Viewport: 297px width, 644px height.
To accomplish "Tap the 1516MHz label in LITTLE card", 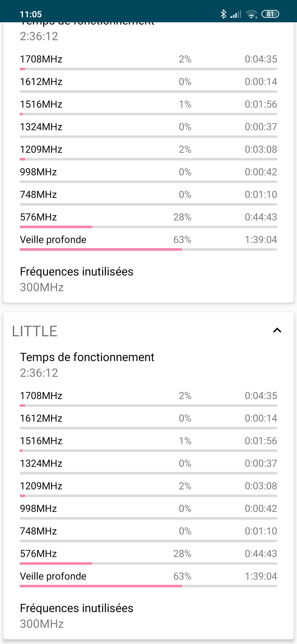I will tap(41, 441).
